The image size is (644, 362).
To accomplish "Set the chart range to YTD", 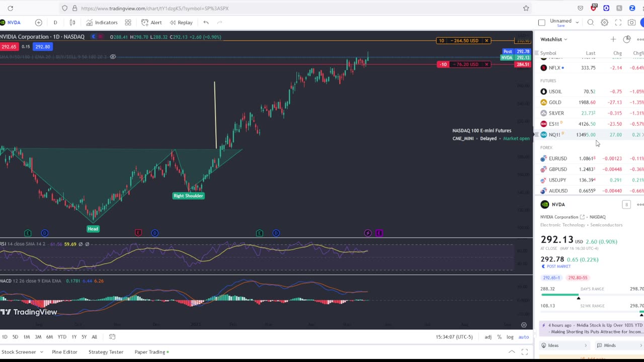I will point(62,337).
